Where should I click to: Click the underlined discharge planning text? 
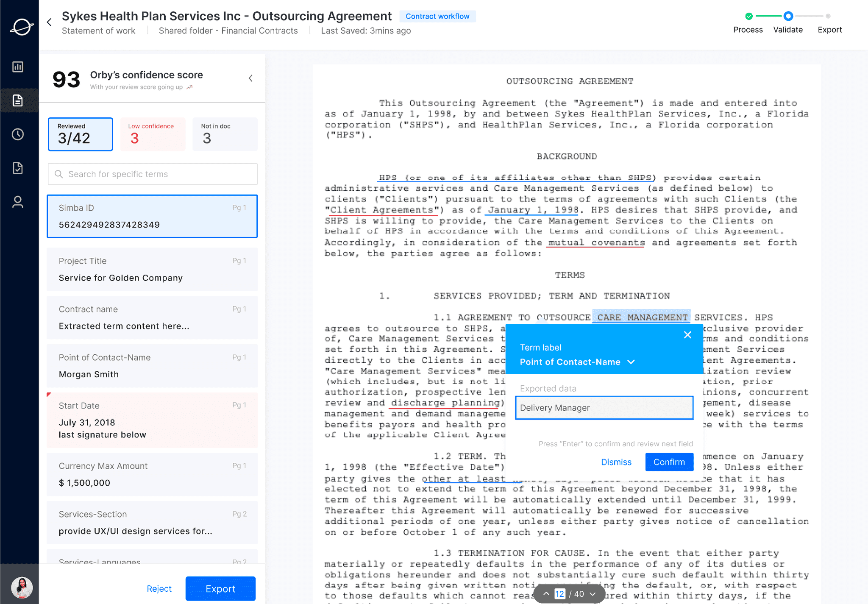445,403
